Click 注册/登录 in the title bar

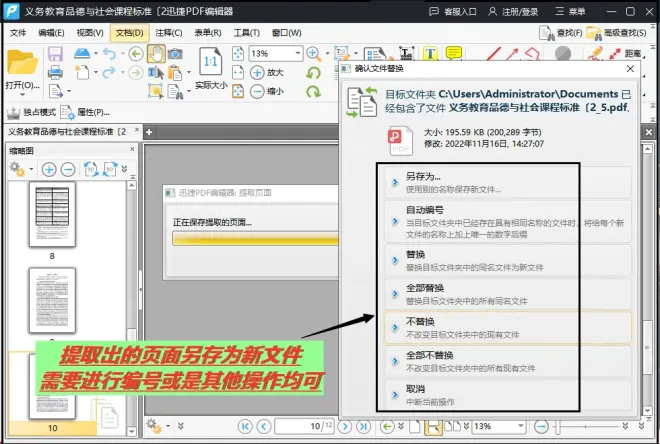point(513,11)
